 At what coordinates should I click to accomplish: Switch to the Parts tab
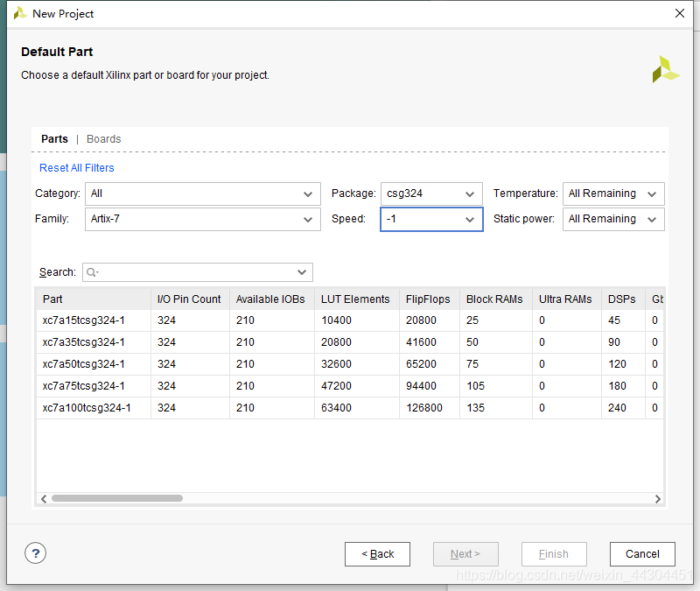pos(54,139)
